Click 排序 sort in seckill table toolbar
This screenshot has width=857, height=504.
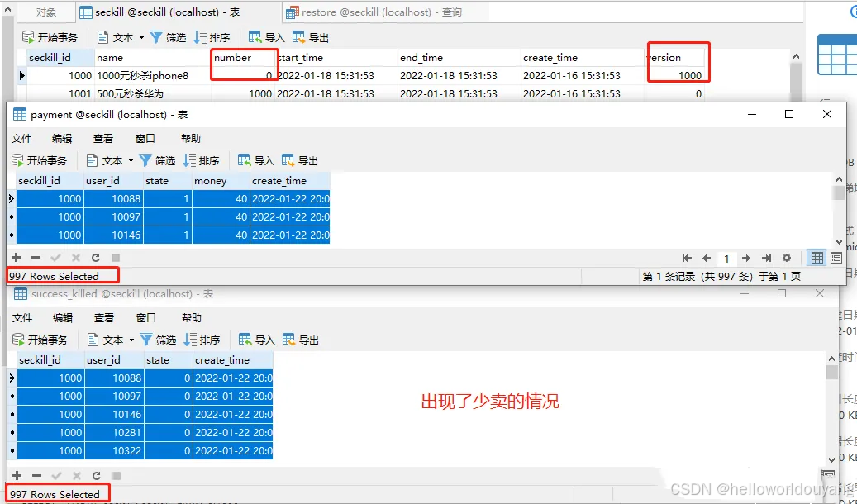[x=212, y=37]
